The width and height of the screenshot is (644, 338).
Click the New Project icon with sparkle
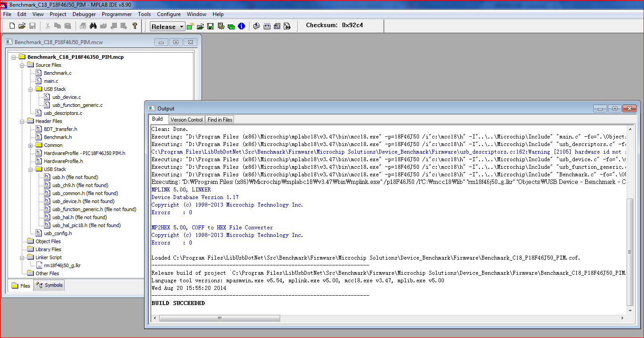(190, 26)
